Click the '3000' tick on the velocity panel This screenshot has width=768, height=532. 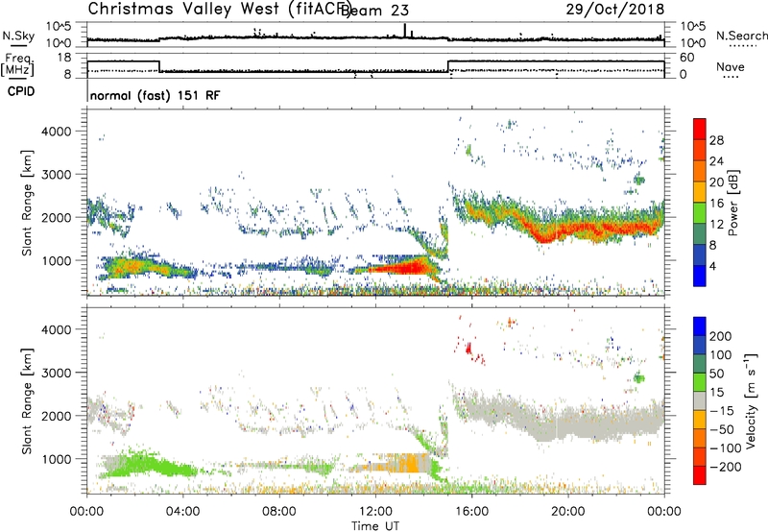(56, 373)
